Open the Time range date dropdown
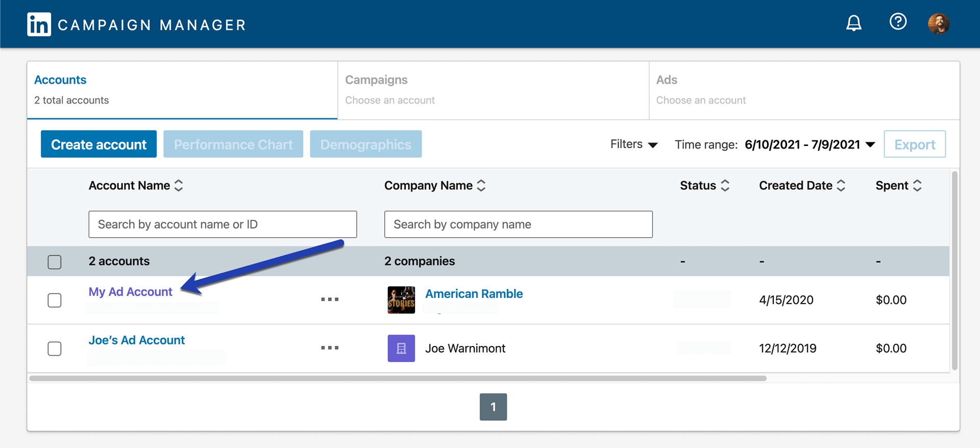The height and width of the screenshot is (448, 980). [x=810, y=145]
